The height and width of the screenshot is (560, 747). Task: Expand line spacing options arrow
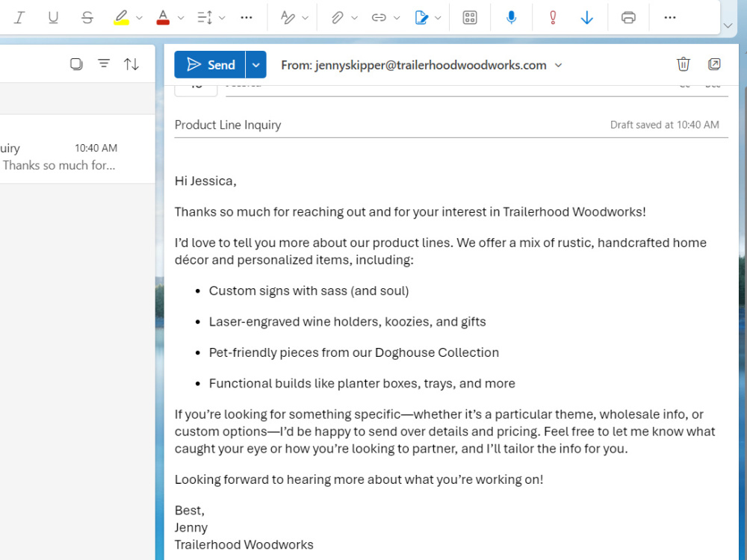222,18
